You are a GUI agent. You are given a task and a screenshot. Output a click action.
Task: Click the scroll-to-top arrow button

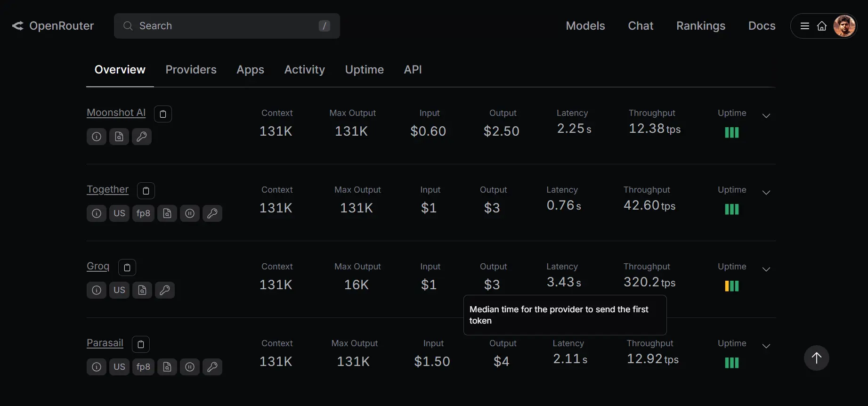(x=816, y=358)
